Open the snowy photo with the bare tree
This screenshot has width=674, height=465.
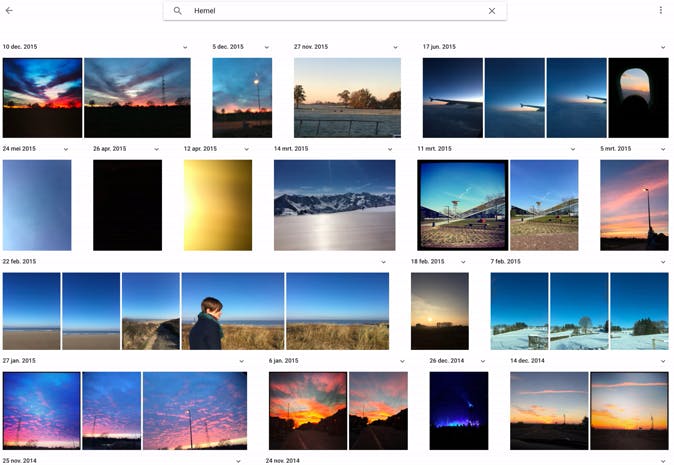coord(579,311)
